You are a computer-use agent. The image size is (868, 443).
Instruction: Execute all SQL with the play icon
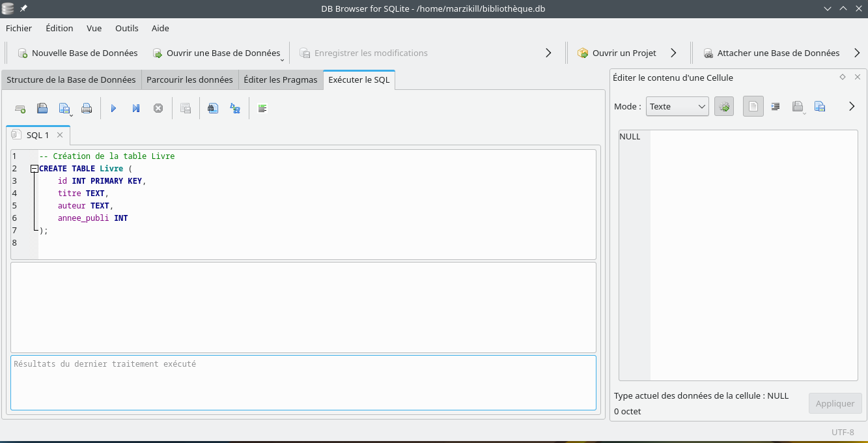[114, 109]
